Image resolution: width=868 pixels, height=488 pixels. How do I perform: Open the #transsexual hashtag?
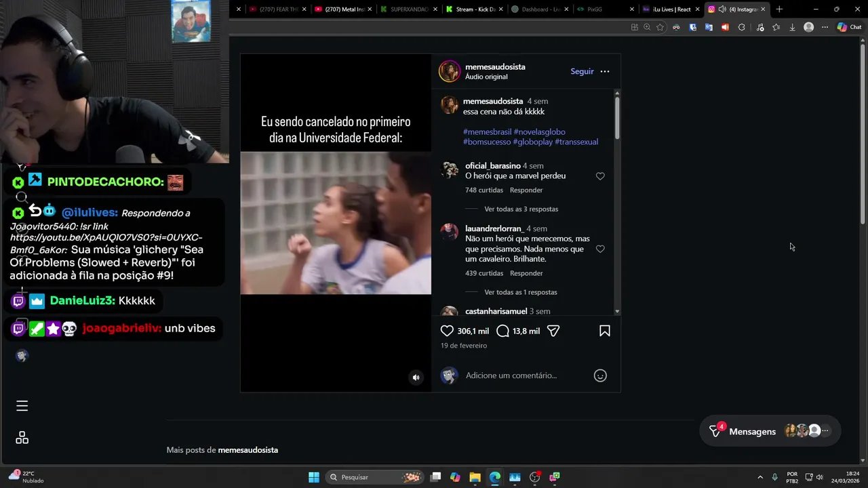pos(576,142)
